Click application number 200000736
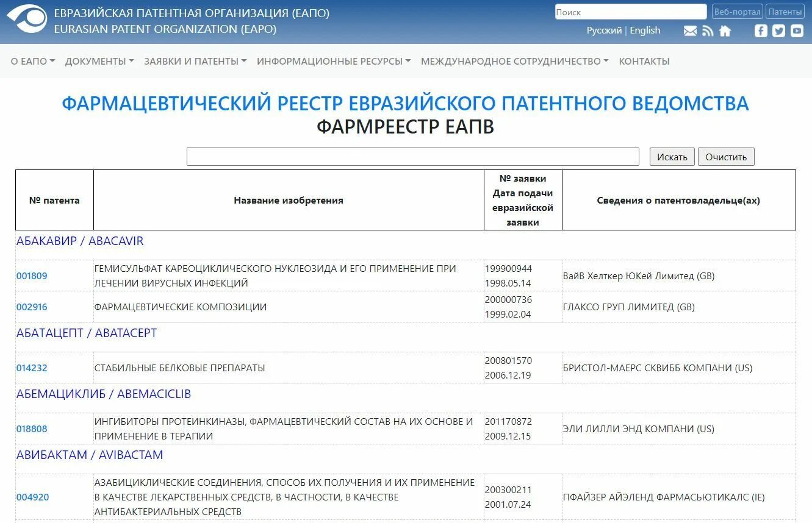The image size is (812, 523). [508, 299]
